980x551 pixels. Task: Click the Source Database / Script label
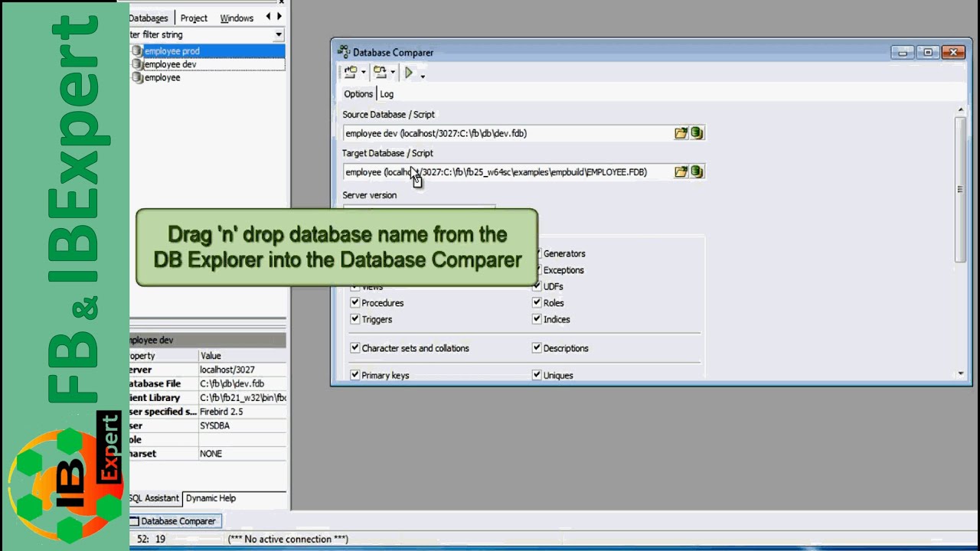(388, 115)
